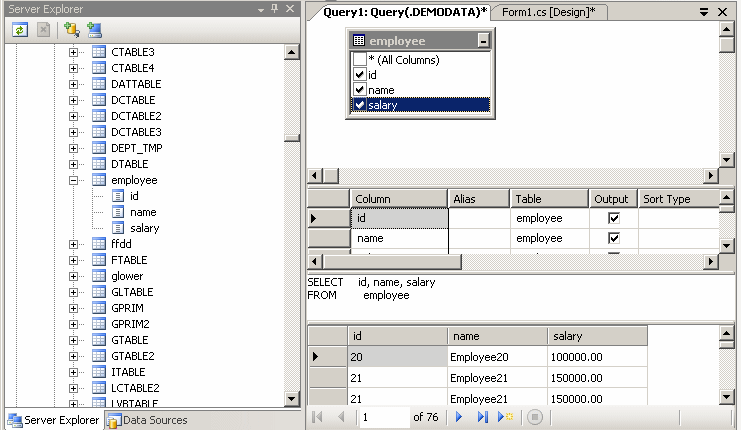This screenshot has height=430, width=741.
Task: Click the salary results column header
Action: pos(566,337)
